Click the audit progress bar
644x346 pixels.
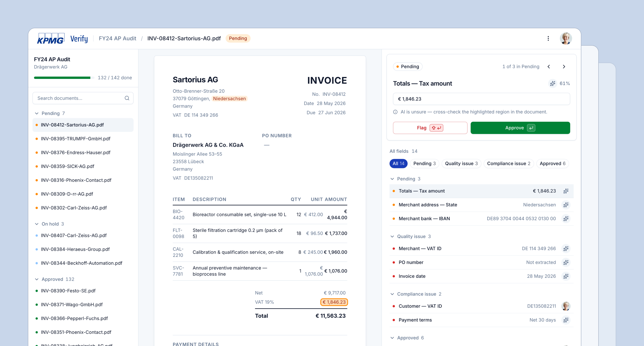[64, 78]
